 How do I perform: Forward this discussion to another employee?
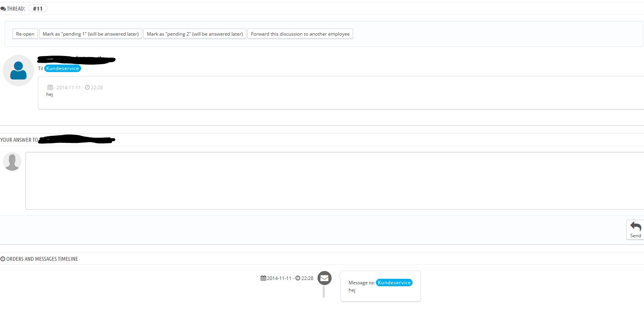click(300, 34)
